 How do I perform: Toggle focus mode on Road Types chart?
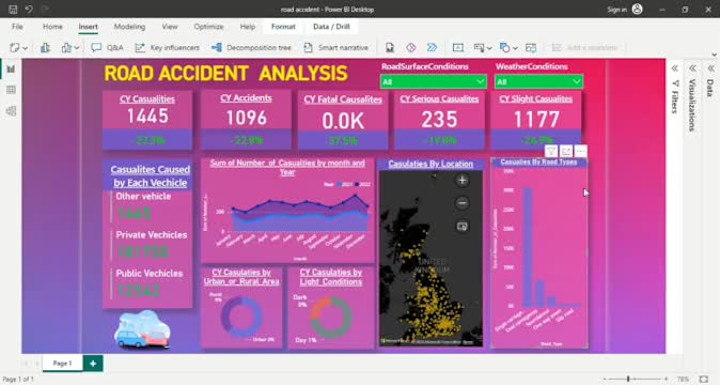[566, 151]
